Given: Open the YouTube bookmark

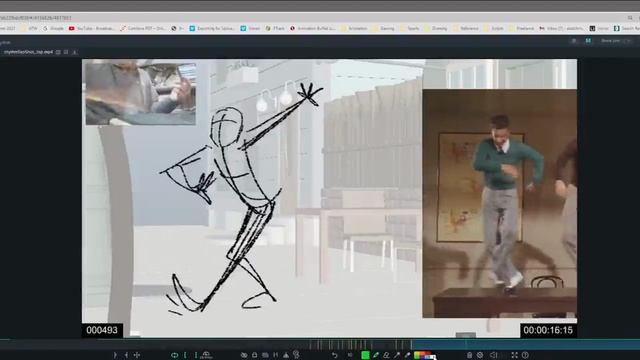Looking at the screenshot, I should [x=91, y=29].
